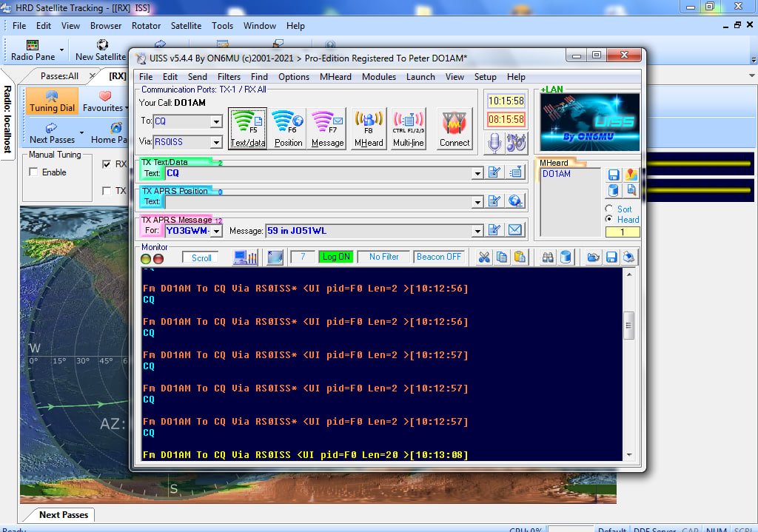Toggle the Beacon OFF button
The image size is (758, 532).
(x=439, y=257)
